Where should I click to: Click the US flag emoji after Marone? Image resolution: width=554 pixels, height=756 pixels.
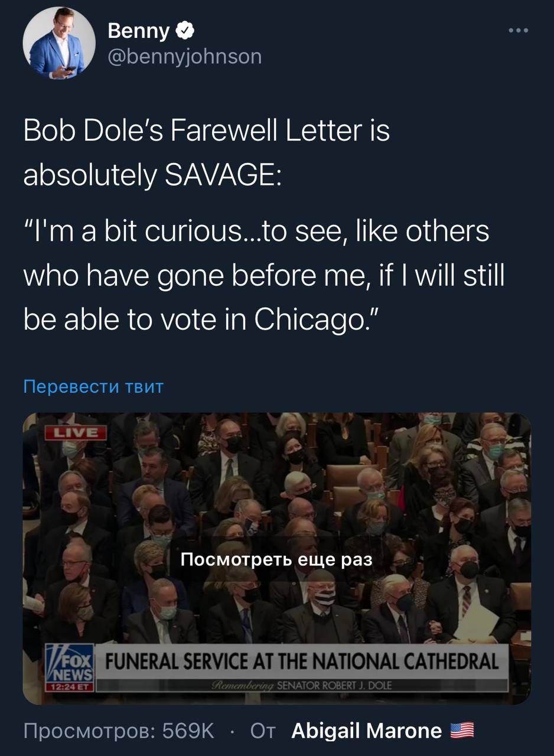pos(462,731)
